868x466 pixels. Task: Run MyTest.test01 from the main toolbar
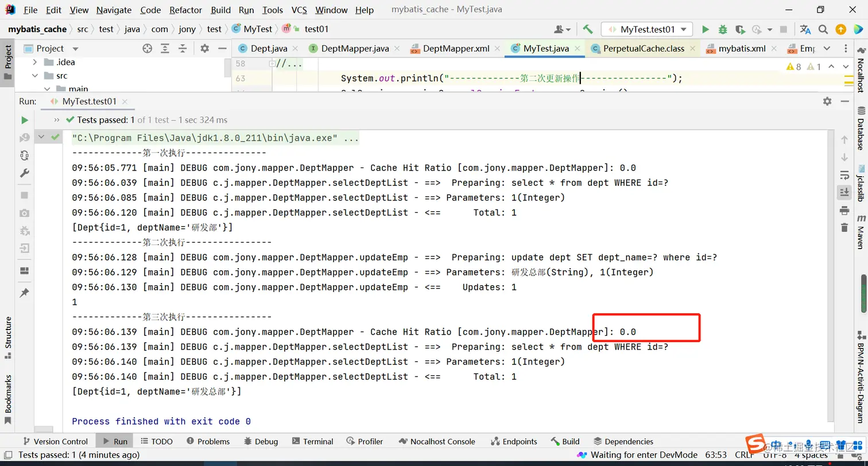[x=706, y=29]
